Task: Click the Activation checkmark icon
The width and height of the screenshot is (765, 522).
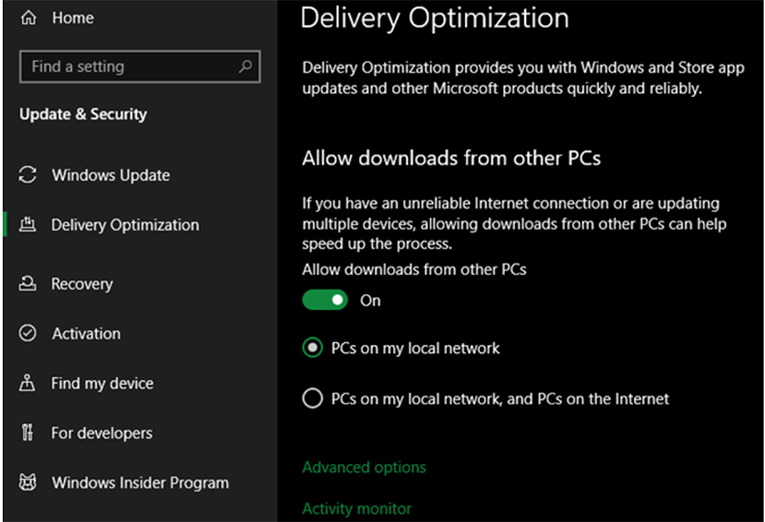Action: click(x=28, y=334)
